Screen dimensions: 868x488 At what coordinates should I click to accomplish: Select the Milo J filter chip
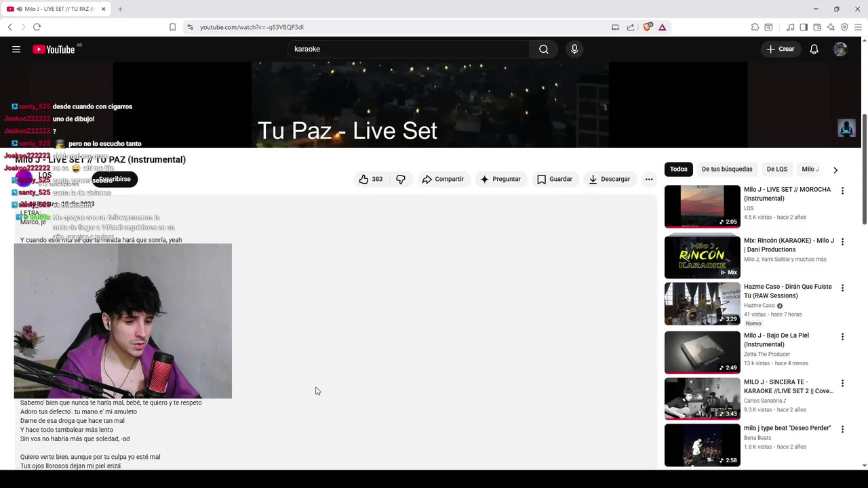810,169
